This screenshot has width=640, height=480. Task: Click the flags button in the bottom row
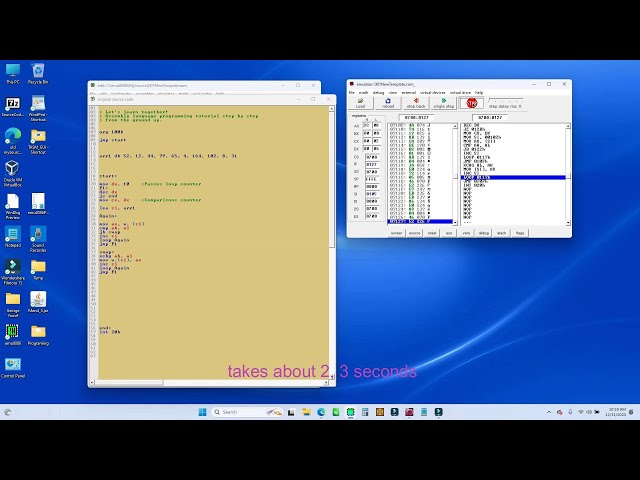(x=520, y=233)
